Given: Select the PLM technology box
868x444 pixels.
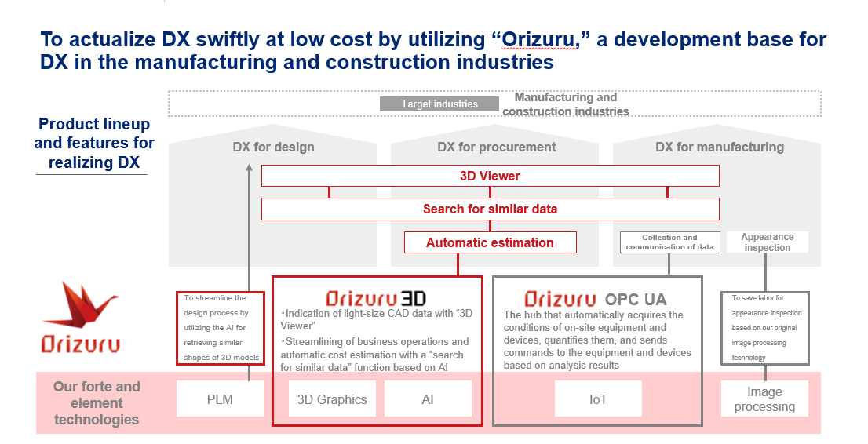Looking at the screenshot, I should [x=220, y=399].
